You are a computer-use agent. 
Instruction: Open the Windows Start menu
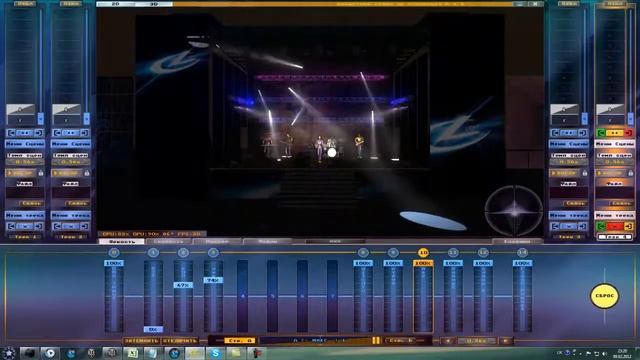click(x=9, y=353)
